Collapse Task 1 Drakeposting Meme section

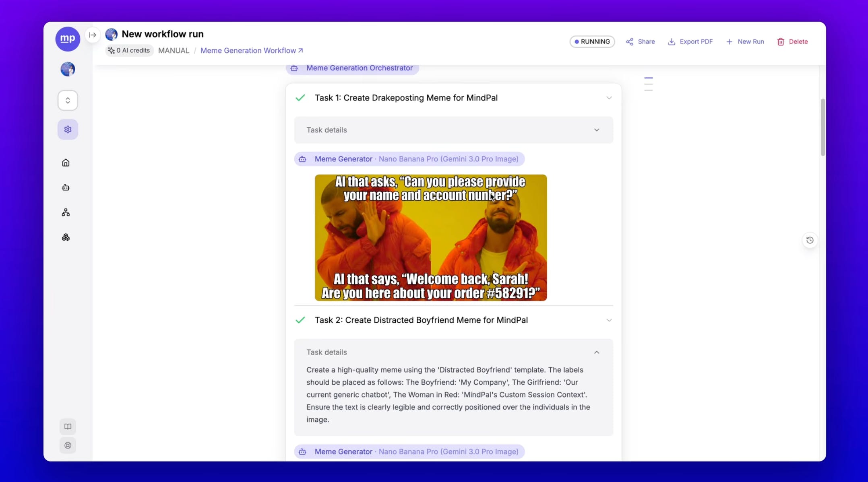tap(609, 98)
